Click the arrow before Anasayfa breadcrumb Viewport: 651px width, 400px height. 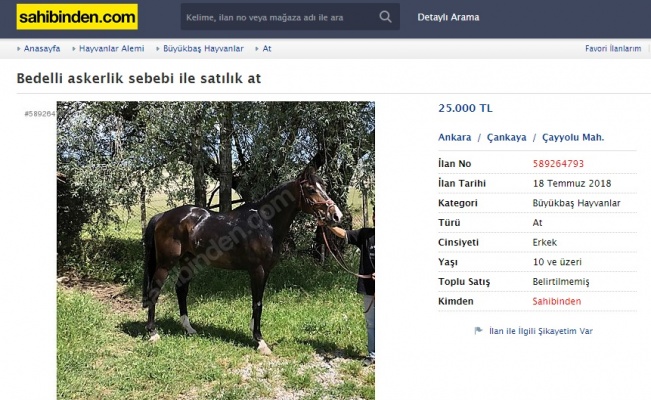click(x=19, y=49)
